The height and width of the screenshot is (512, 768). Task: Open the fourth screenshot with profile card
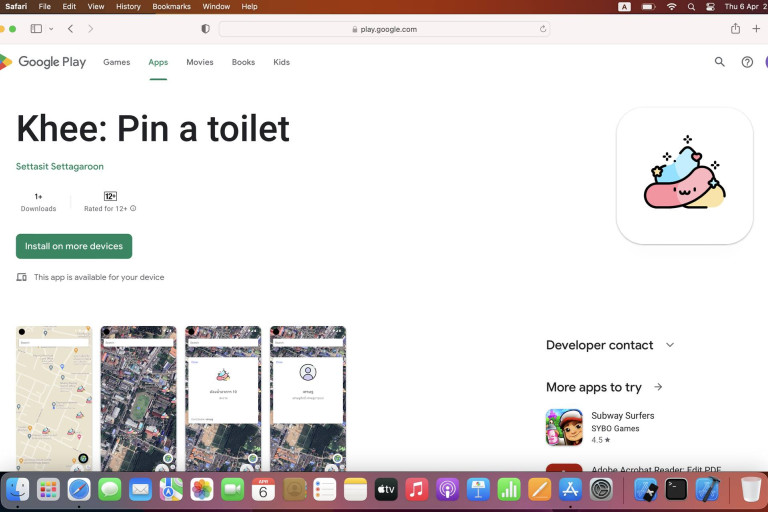pyautogui.click(x=308, y=398)
